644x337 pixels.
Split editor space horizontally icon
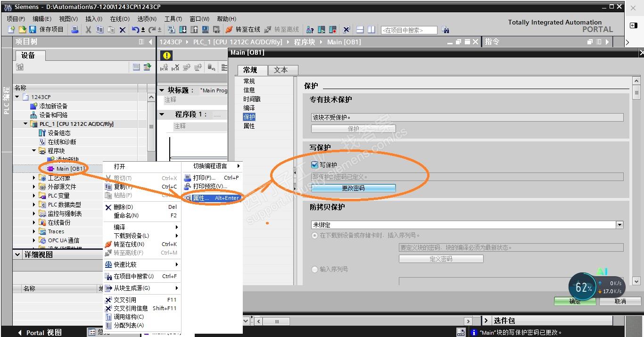[360, 30]
